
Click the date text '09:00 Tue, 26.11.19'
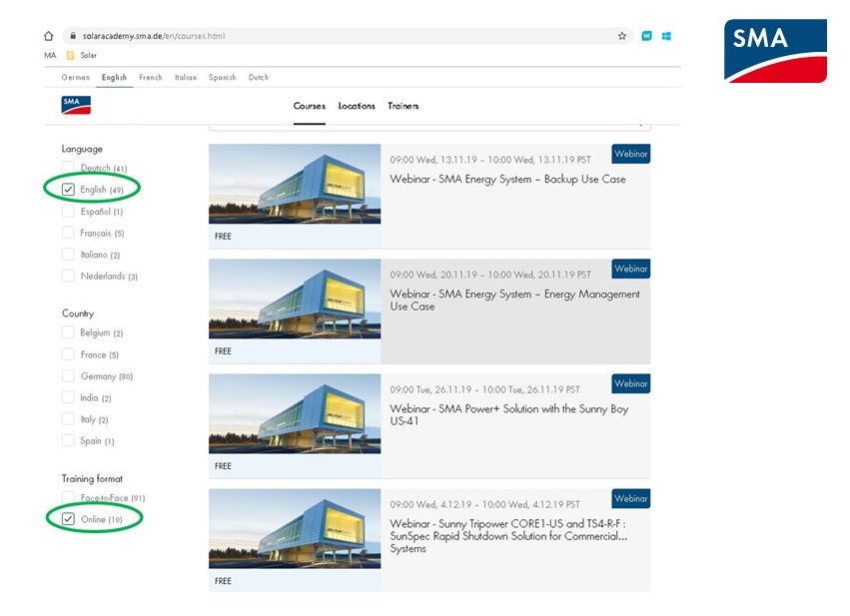pyautogui.click(x=430, y=389)
